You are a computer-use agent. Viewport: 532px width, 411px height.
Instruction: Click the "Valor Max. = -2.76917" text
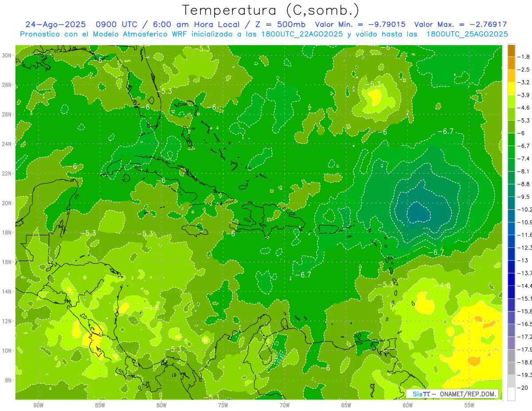(x=461, y=25)
